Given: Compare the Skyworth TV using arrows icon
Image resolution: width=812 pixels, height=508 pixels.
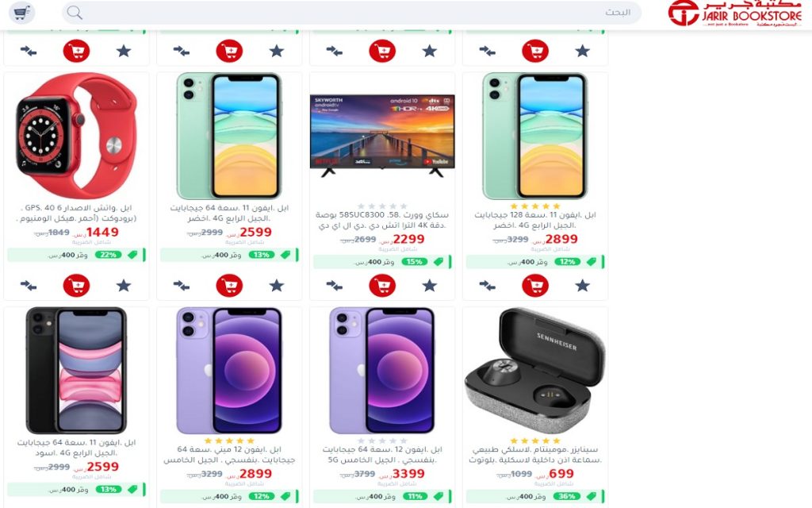Looking at the screenshot, I should pos(335,285).
